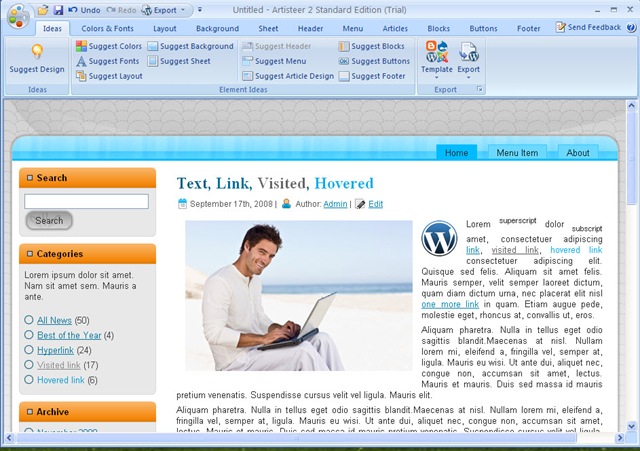Click the man with laptop photo
This screenshot has height=451, width=640.
pos(299,295)
